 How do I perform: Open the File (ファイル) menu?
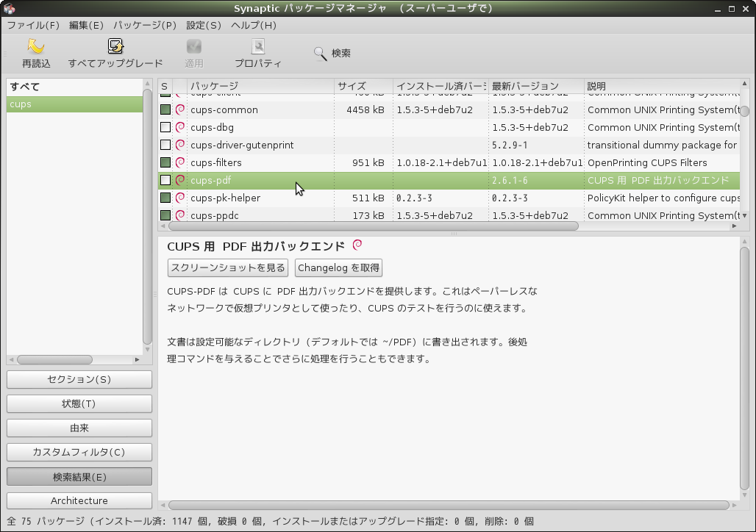(x=33, y=25)
